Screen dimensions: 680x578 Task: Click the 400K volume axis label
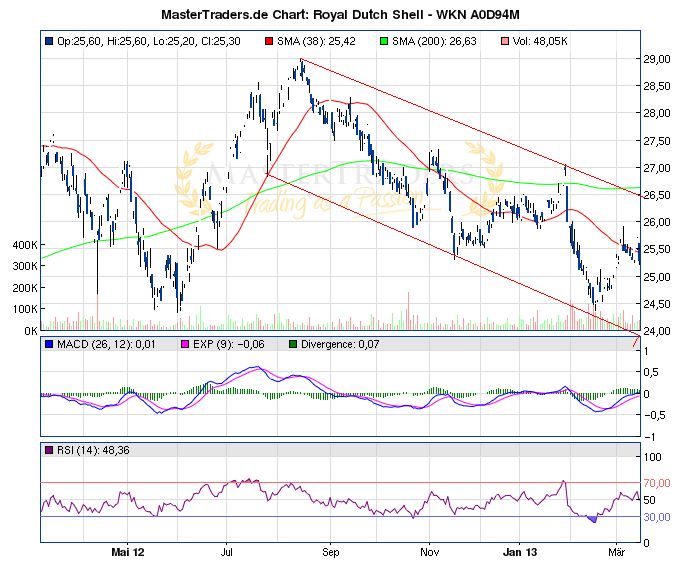pyautogui.click(x=23, y=245)
